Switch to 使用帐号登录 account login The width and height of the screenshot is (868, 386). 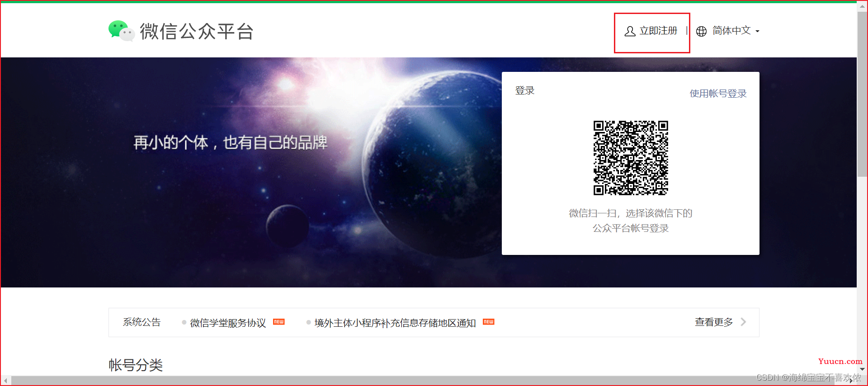718,94
